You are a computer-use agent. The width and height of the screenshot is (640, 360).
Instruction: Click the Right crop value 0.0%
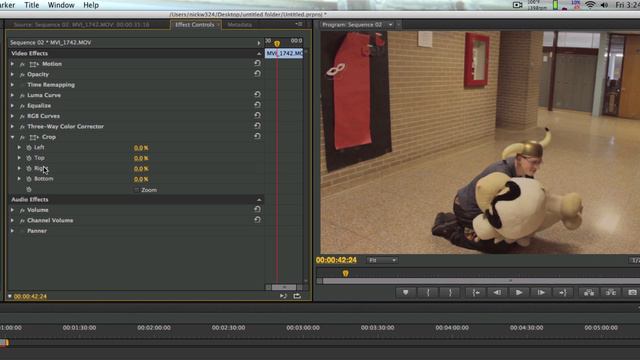pyautogui.click(x=141, y=169)
